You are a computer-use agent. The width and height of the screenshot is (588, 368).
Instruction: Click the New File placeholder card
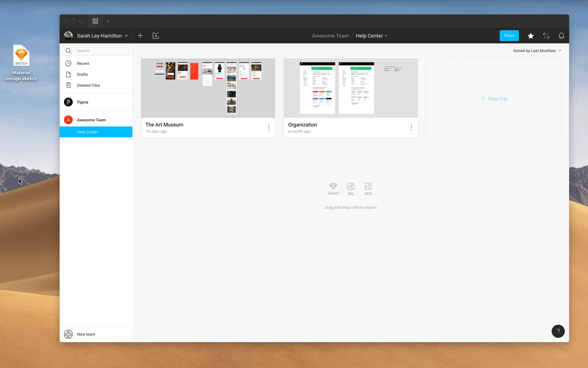pyautogui.click(x=494, y=98)
